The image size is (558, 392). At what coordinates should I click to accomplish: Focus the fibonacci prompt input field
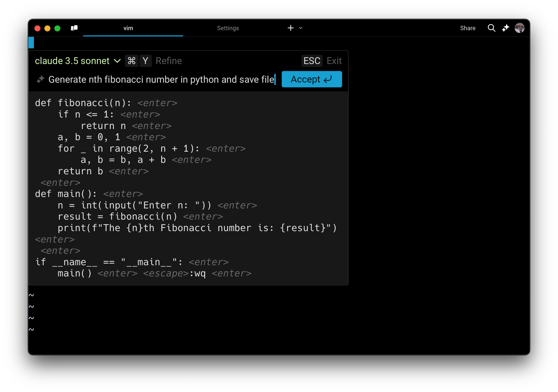pos(161,79)
